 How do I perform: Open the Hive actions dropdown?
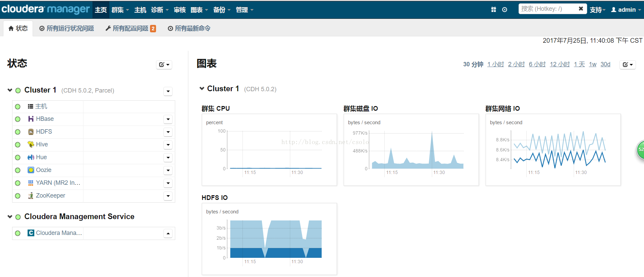[x=168, y=145]
